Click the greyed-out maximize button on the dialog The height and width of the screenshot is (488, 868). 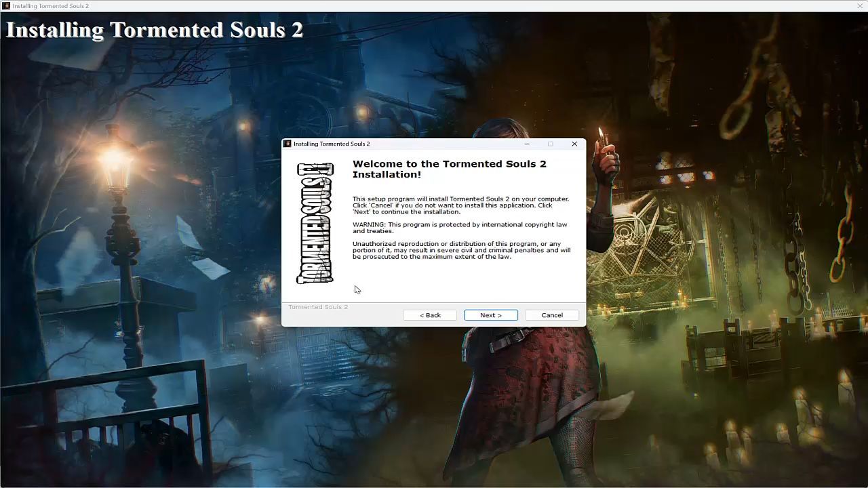551,144
